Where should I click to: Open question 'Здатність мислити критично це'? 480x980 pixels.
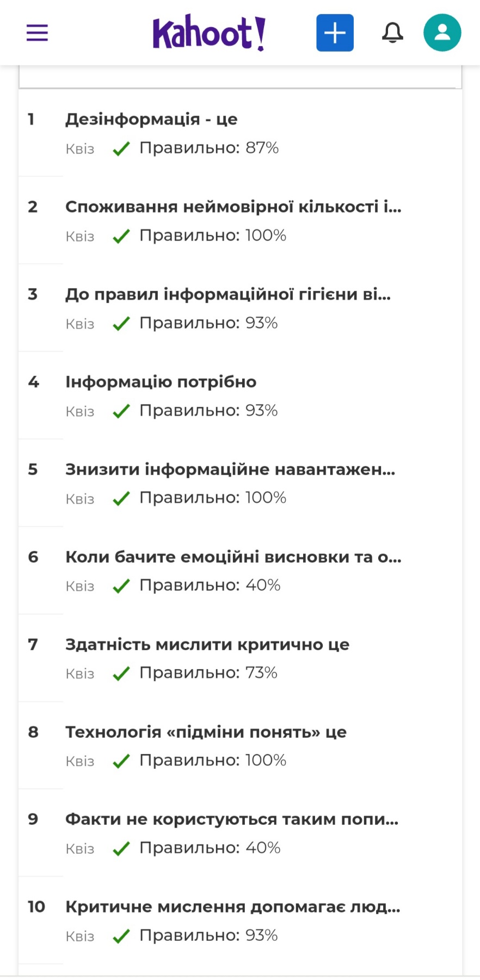[207, 645]
